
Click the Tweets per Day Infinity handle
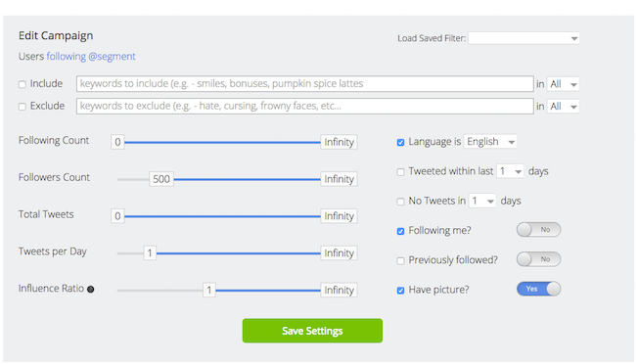(339, 253)
